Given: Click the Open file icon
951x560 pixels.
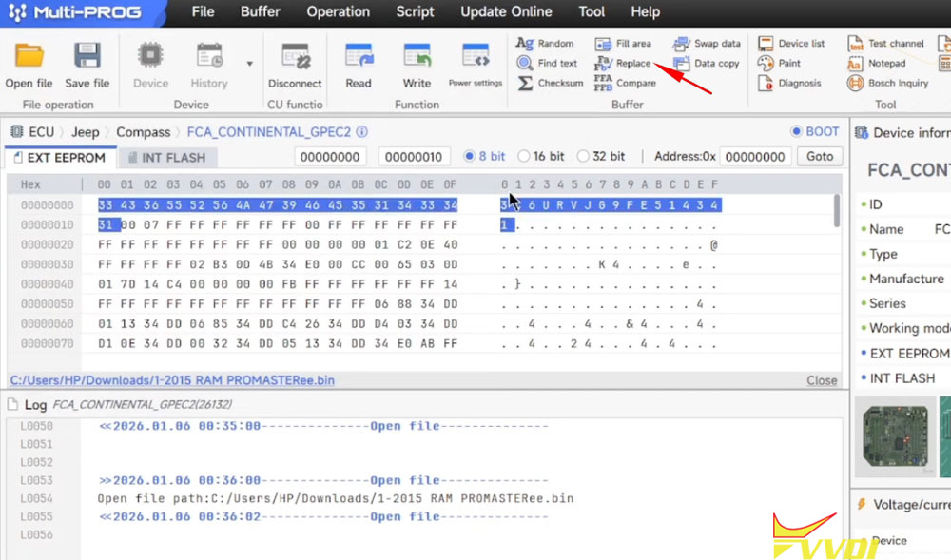Looking at the screenshot, I should pyautogui.click(x=29, y=57).
